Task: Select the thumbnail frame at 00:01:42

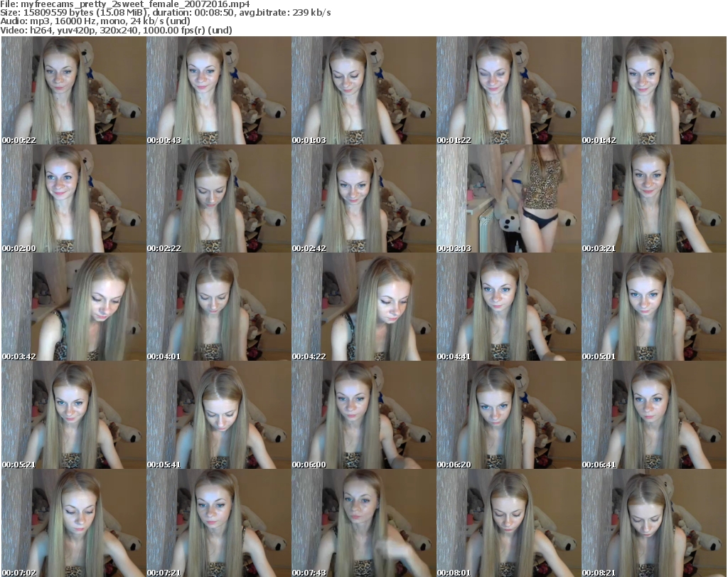Action: (654, 90)
